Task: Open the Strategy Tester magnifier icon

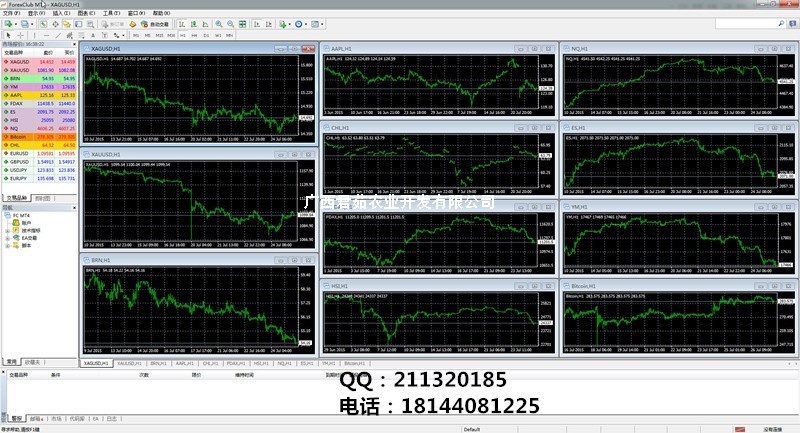Action: pyautogui.click(x=90, y=24)
